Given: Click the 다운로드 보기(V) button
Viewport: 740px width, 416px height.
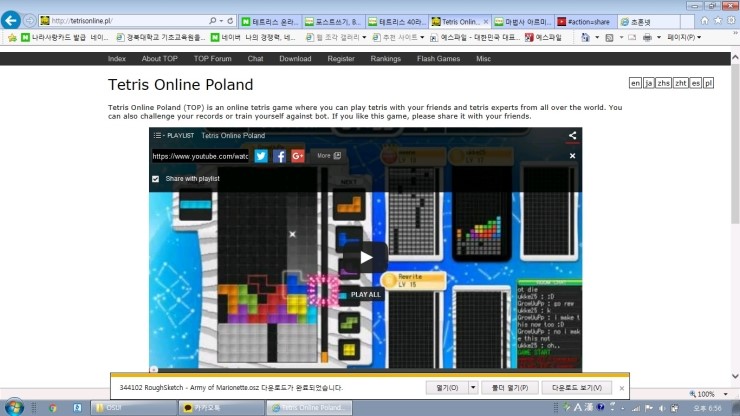Looking at the screenshot, I should (x=577, y=388).
